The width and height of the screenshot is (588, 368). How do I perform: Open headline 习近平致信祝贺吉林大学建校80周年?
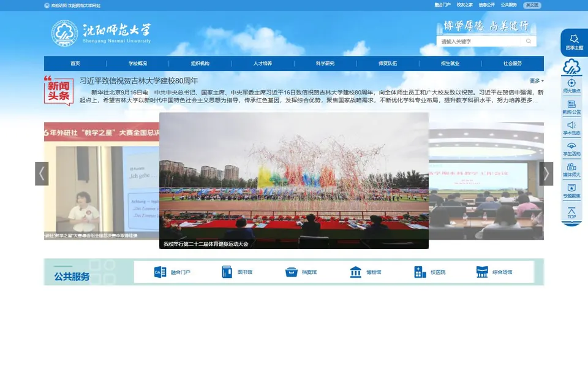(139, 81)
